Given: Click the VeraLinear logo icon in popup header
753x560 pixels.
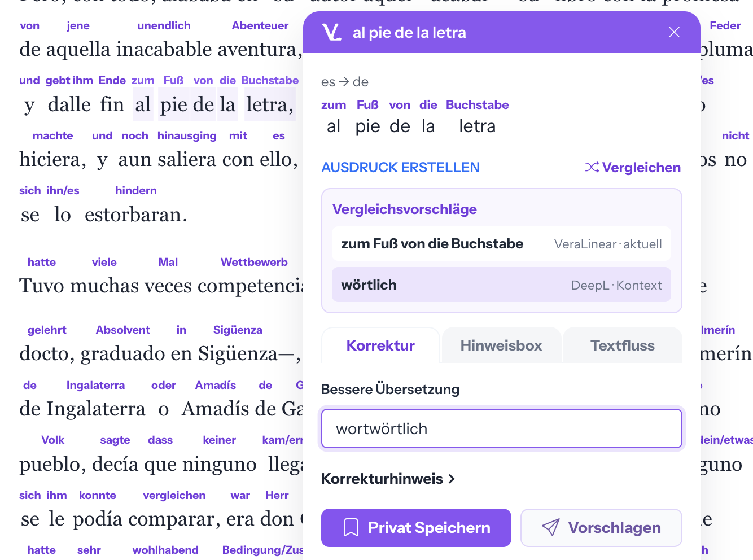Looking at the screenshot, I should 332,32.
